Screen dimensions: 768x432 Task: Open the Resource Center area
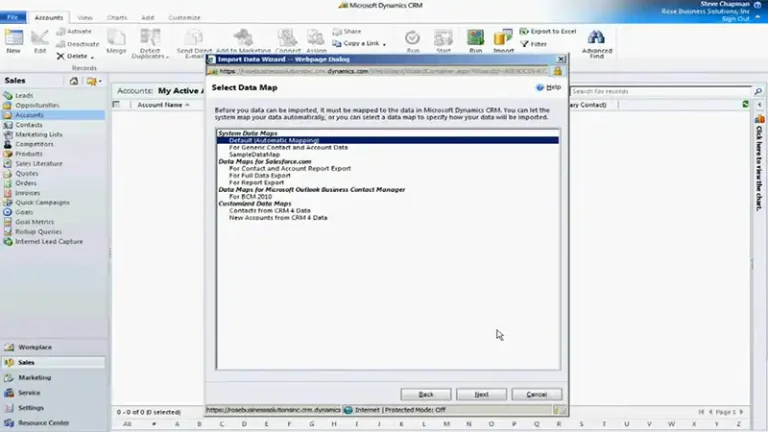tap(44, 423)
